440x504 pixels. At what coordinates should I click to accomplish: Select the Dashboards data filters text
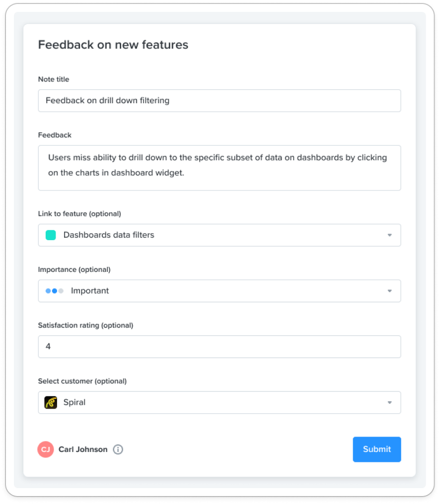click(109, 235)
